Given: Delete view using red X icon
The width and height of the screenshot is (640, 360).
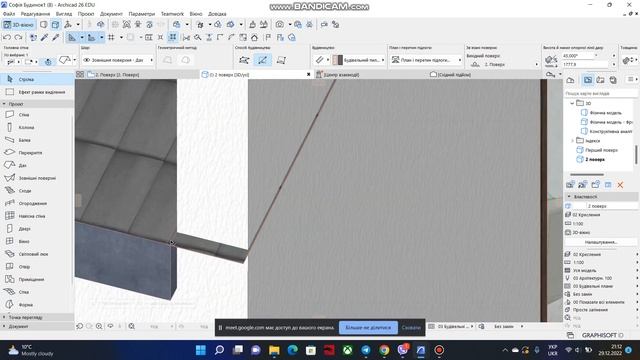Looking at the screenshot, I should tap(620, 185).
